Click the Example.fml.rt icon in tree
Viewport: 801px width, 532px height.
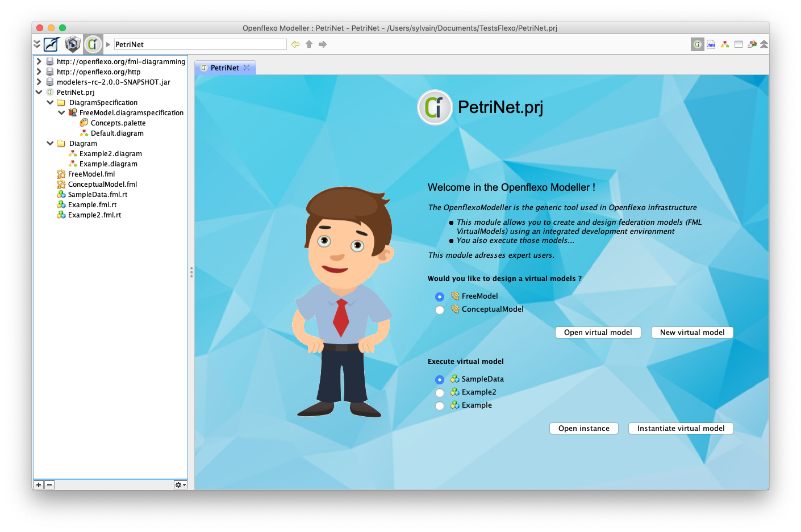(61, 205)
